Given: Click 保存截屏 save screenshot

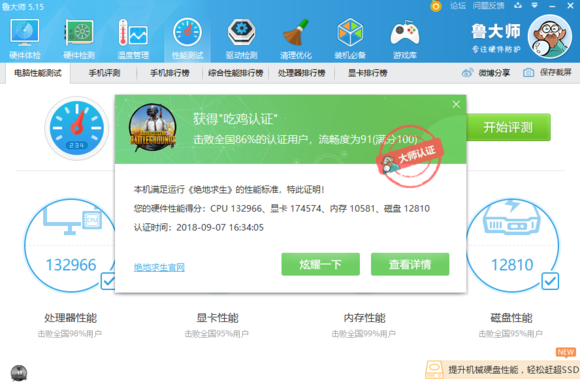Looking at the screenshot, I should click(547, 72).
